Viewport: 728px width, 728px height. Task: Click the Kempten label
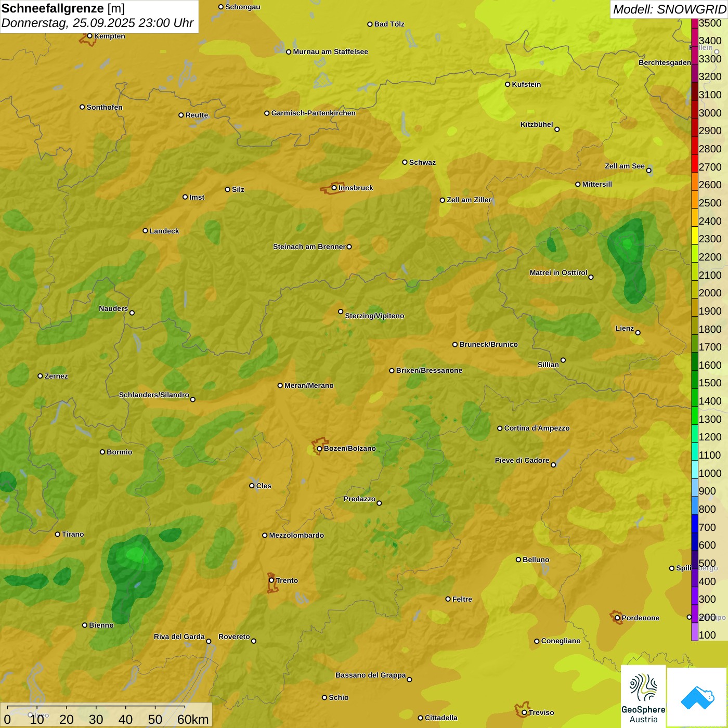109,36
